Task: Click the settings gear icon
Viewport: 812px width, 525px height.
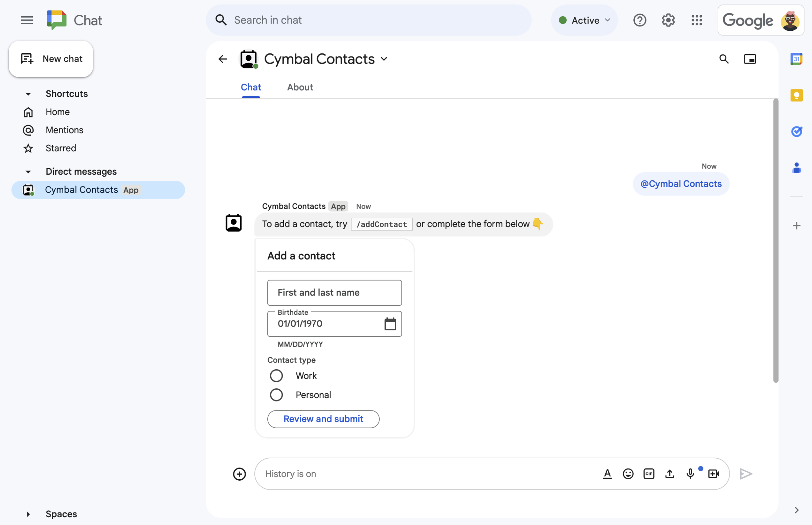Action: [x=668, y=19]
